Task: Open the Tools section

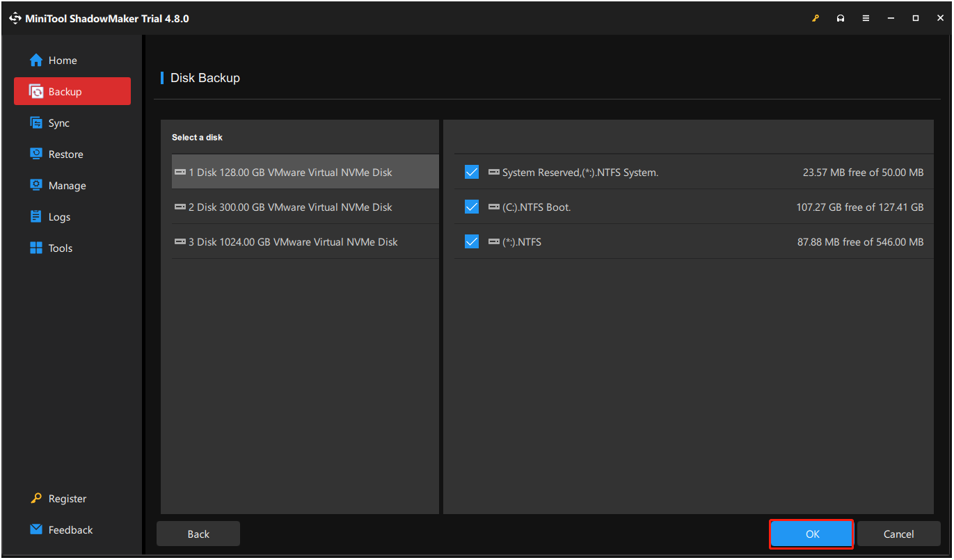Action: [x=59, y=248]
